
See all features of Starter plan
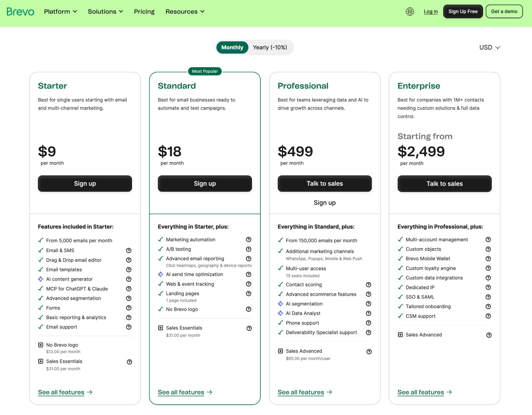tap(65, 392)
